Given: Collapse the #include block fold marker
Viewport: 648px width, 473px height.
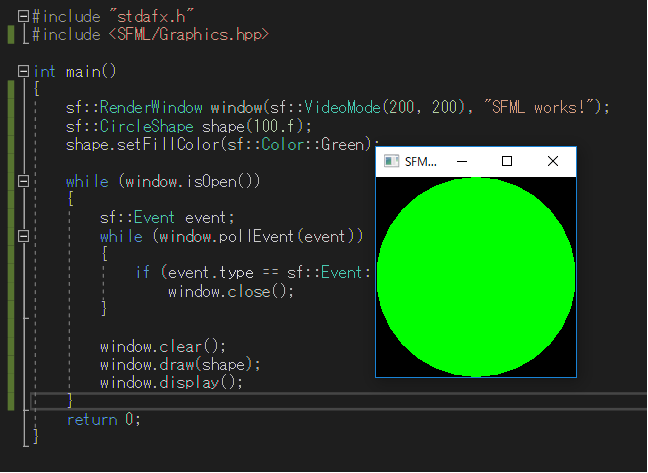Looking at the screenshot, I should click(x=23, y=17).
